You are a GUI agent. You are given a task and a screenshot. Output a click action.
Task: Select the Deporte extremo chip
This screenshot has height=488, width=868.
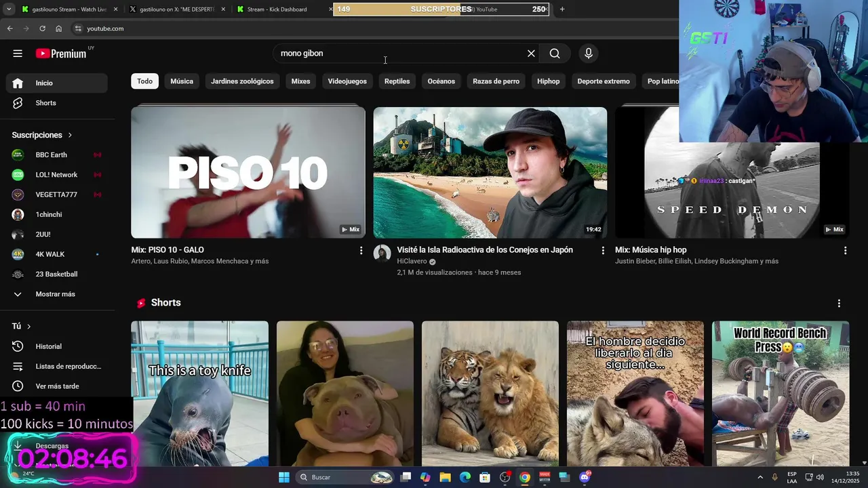point(604,81)
